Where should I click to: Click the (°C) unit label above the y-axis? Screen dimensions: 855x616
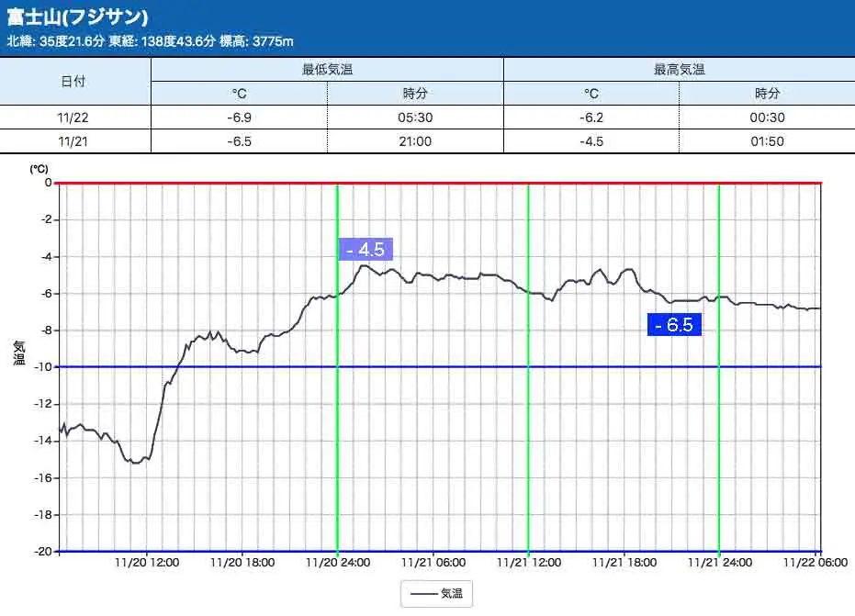pyautogui.click(x=39, y=169)
